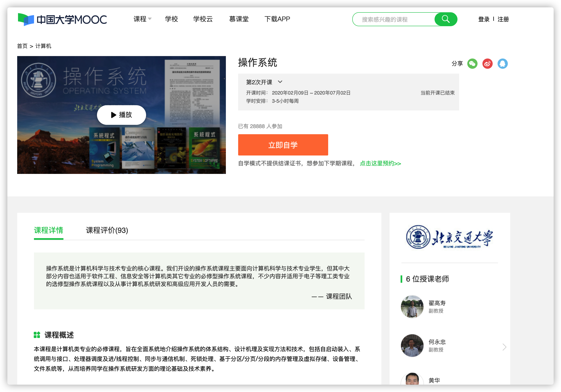Viewport: 561px width, 392px height.
Task: Show next teachers with right chevron
Action: (504, 347)
